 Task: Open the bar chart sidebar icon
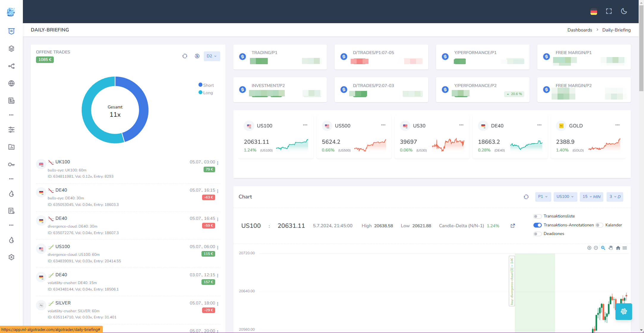(x=11, y=147)
